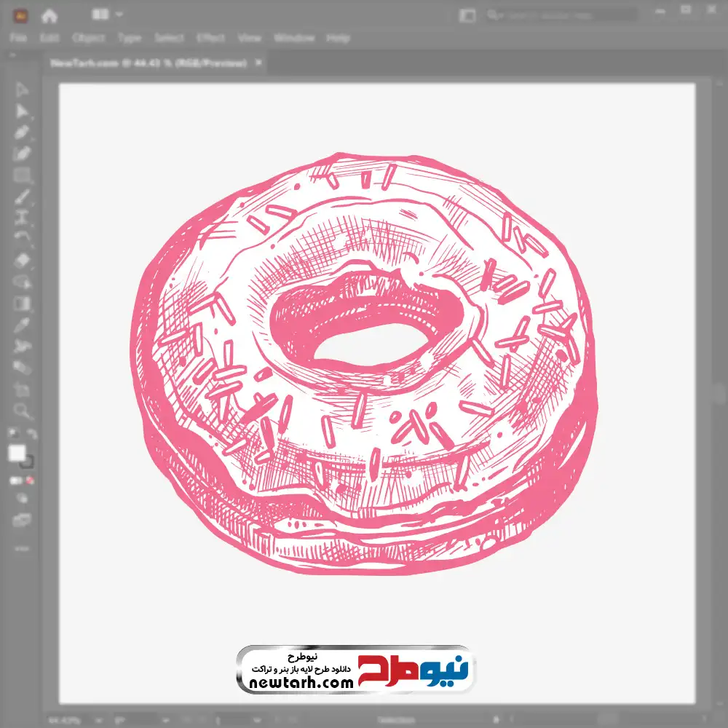Activate the Eyedropper tool
The height and width of the screenshot is (728, 728).
pos(22,325)
